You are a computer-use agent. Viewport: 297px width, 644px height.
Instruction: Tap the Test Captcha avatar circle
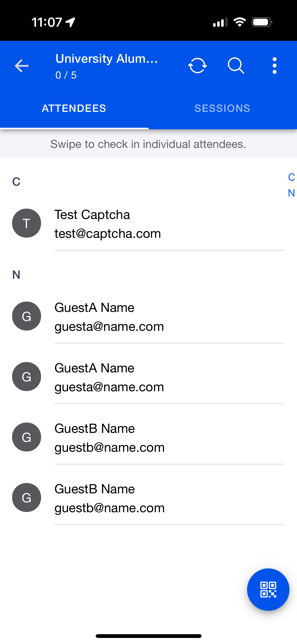tap(27, 223)
